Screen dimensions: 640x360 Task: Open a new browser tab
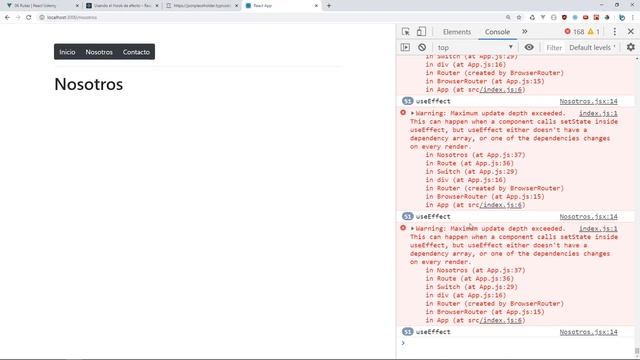(329, 6)
